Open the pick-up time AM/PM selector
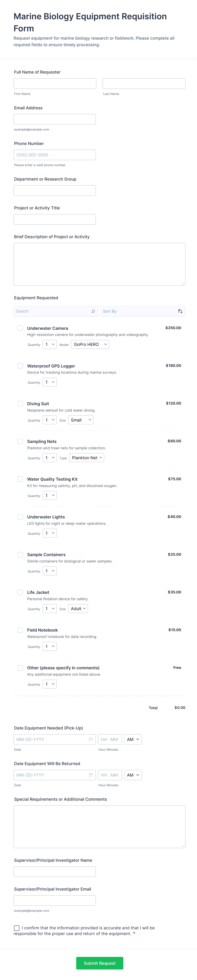 tap(133, 739)
